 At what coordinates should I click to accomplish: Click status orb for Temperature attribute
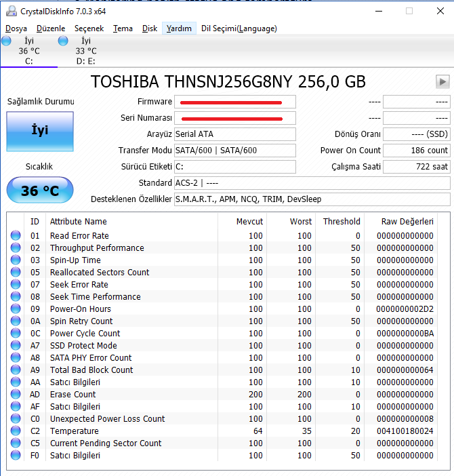16,431
